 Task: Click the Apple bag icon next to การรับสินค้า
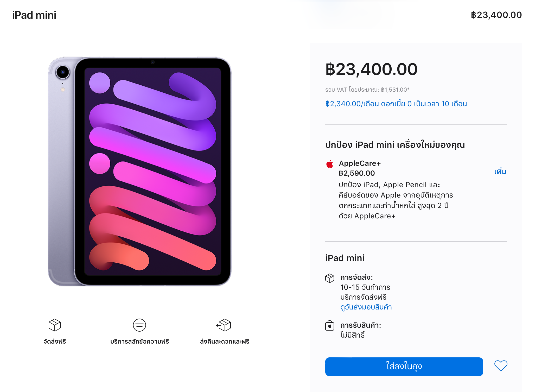pos(330,326)
